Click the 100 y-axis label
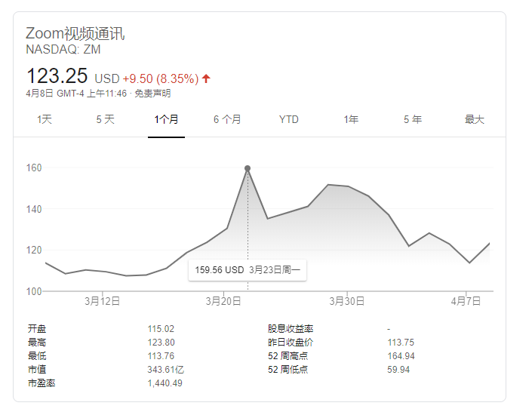The height and width of the screenshot is (415, 532). [x=34, y=291]
